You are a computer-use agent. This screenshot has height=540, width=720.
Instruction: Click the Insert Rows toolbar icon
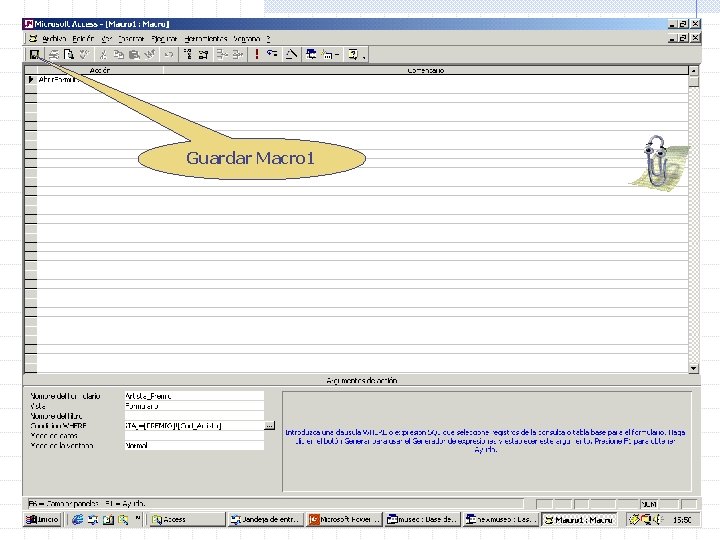(222, 55)
